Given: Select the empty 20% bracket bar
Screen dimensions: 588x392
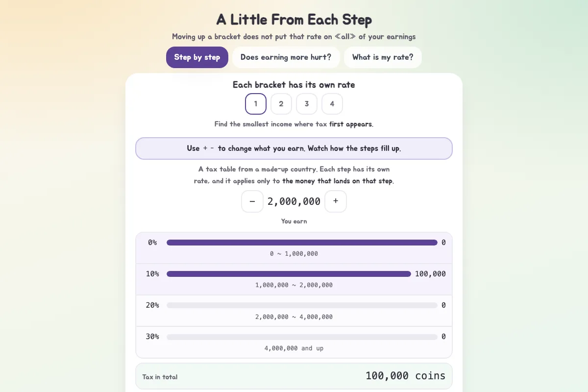Looking at the screenshot, I should [x=302, y=305].
